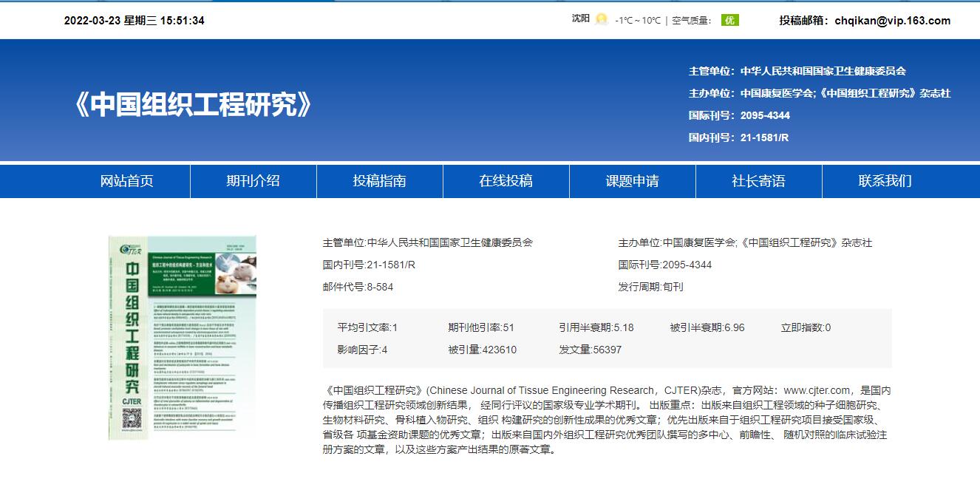
Task: Click the 邮件代号:8-584 text
Action: (358, 287)
